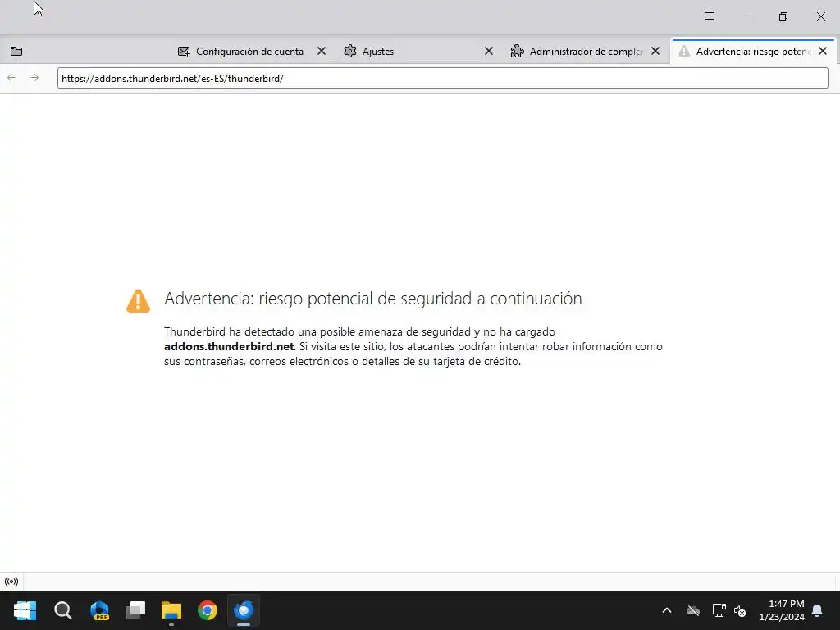Open Windows Search from the taskbar

tap(62, 610)
